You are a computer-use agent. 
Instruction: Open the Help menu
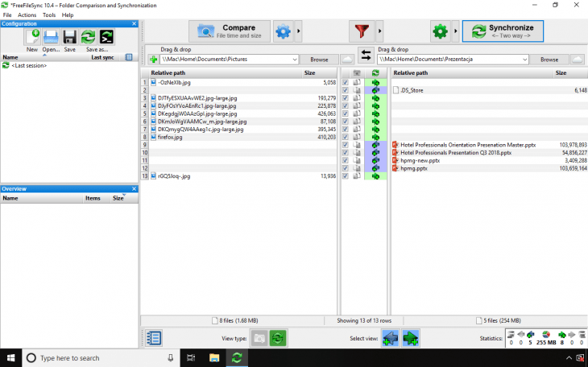68,15
